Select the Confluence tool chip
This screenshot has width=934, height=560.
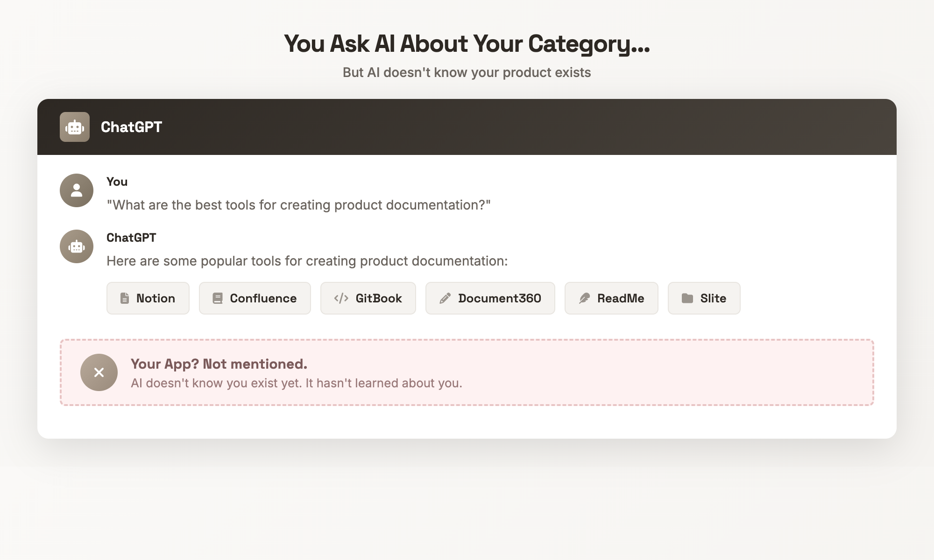[255, 298]
